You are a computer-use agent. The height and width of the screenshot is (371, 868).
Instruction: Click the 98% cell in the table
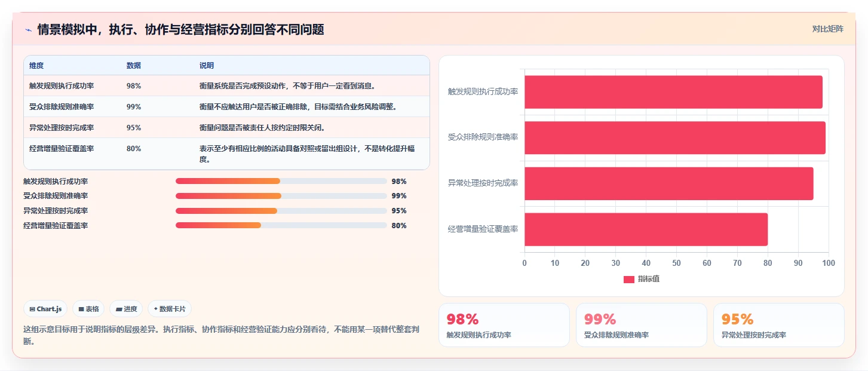click(x=134, y=86)
